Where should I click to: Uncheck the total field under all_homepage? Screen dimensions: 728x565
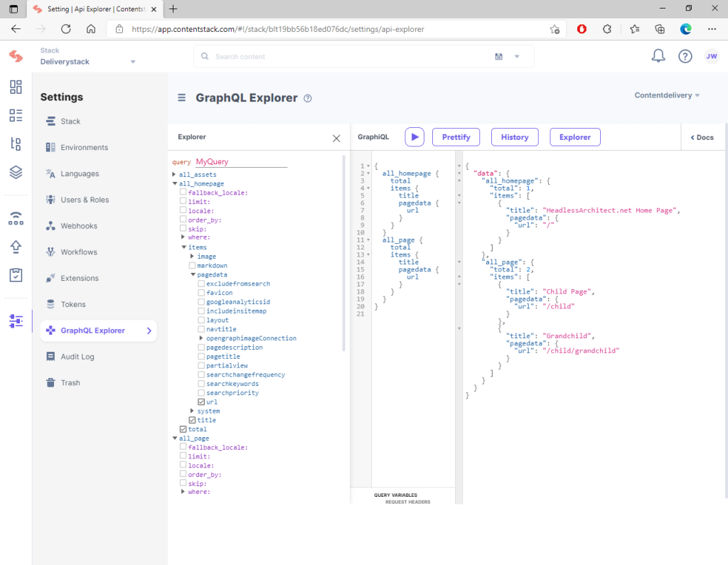click(x=183, y=429)
